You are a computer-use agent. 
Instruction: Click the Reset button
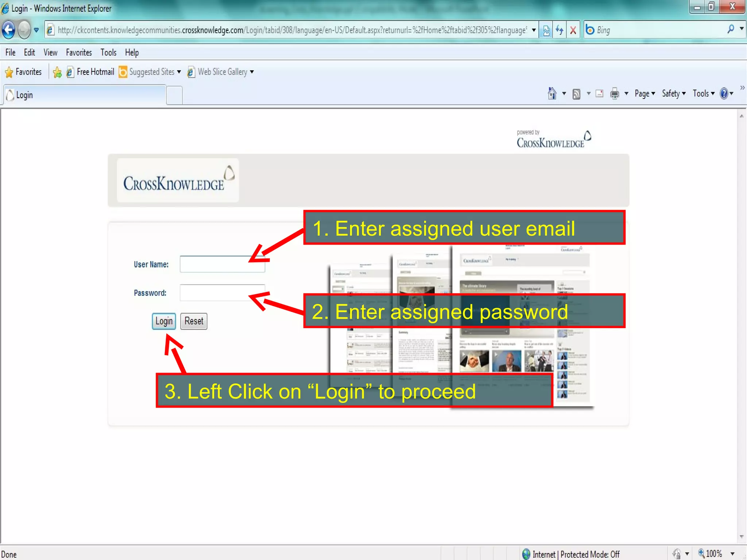pos(194,321)
